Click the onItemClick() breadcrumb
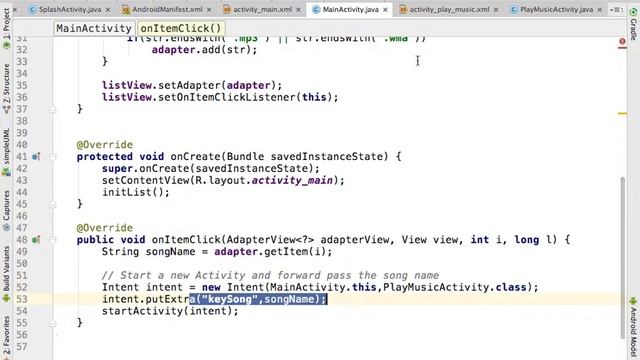Screen dimensions: 640x360 tap(181, 28)
